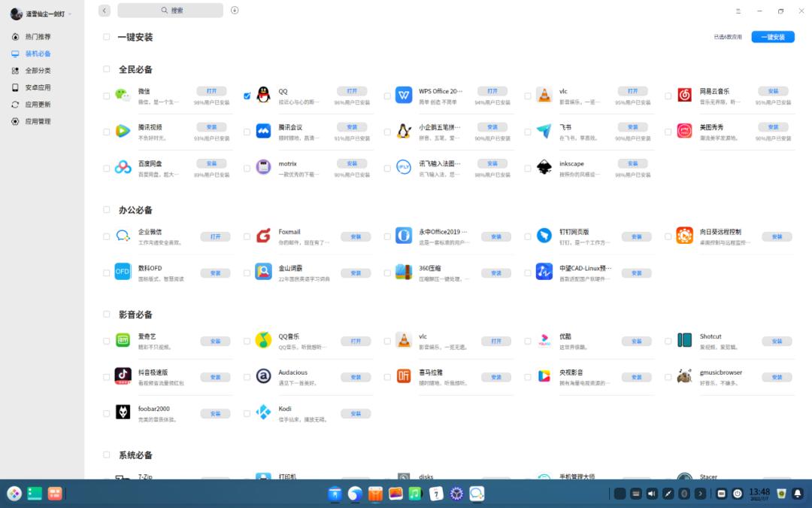This screenshot has height=508, width=812.
Task: Open the launcher icon in the taskbar
Action: click(14, 494)
